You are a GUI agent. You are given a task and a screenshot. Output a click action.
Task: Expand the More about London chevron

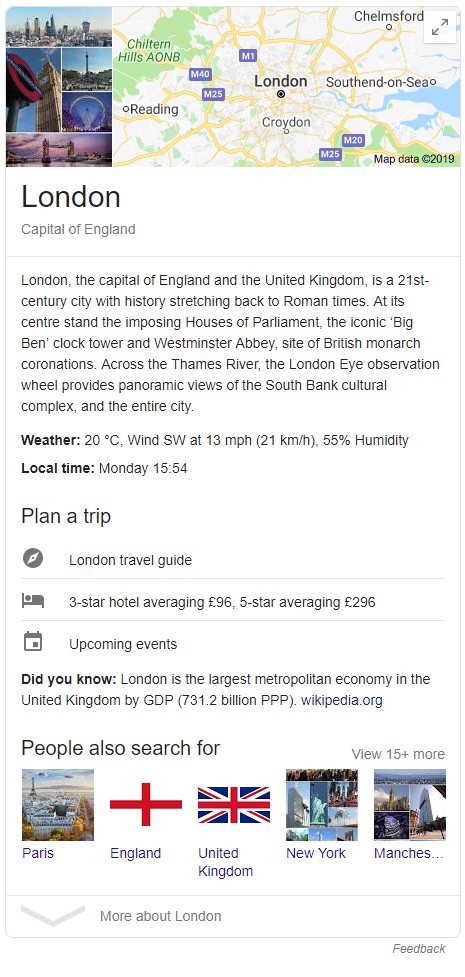53,915
